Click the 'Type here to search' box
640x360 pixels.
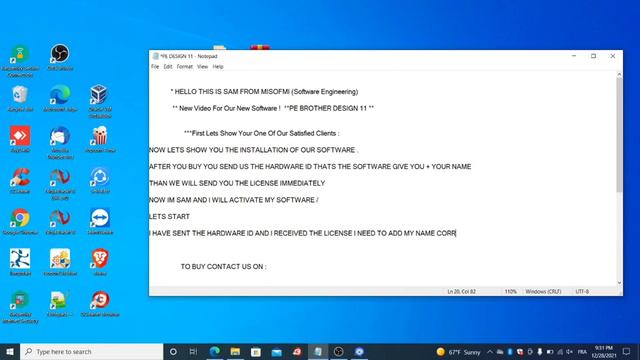coord(91,351)
